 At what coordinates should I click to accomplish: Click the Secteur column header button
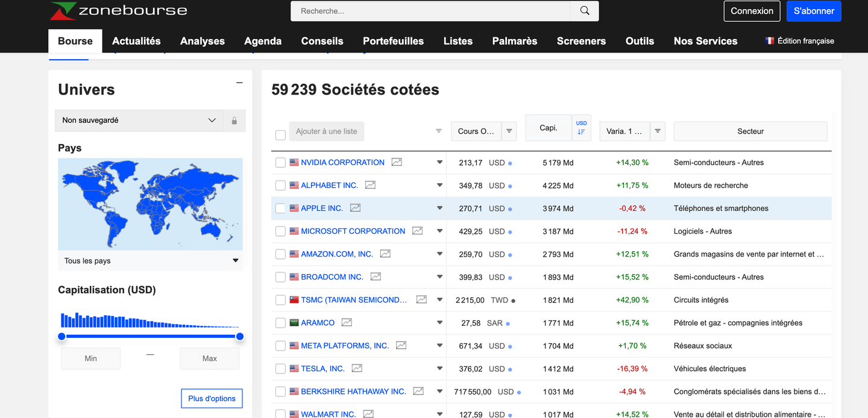(750, 131)
